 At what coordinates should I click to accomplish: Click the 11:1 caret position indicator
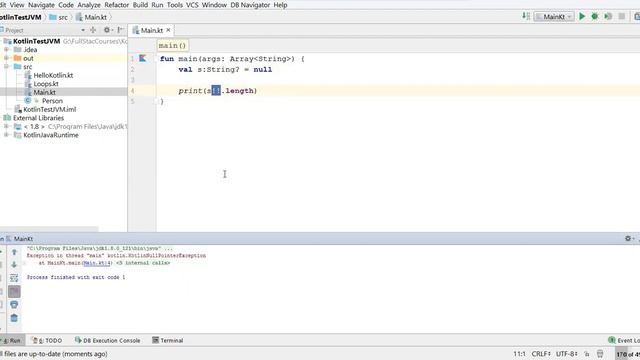pyautogui.click(x=519, y=354)
